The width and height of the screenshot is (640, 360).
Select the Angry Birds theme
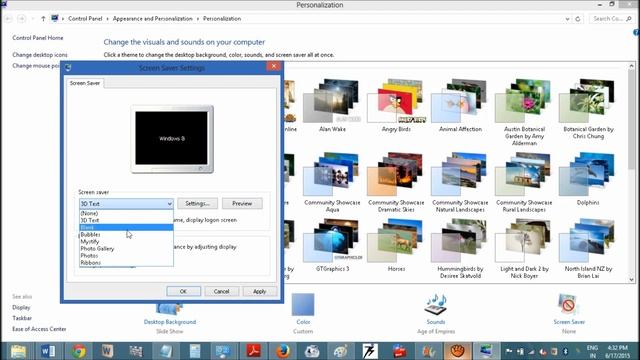click(x=396, y=105)
